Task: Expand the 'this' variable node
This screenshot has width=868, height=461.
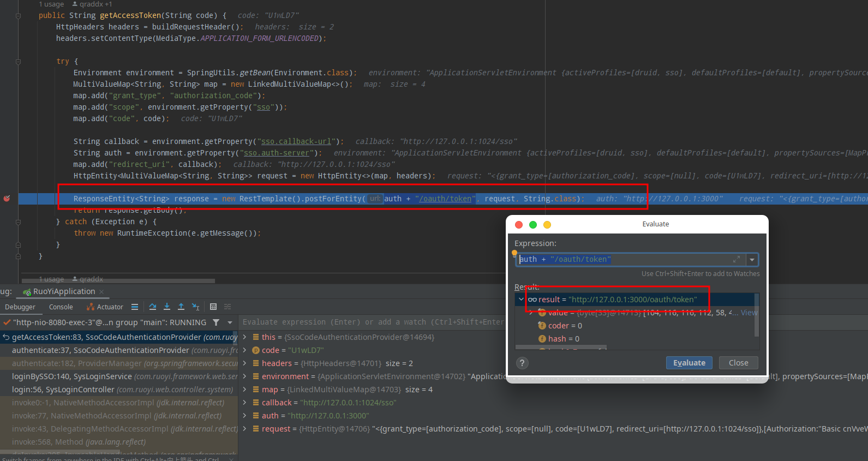Action: (x=245, y=337)
